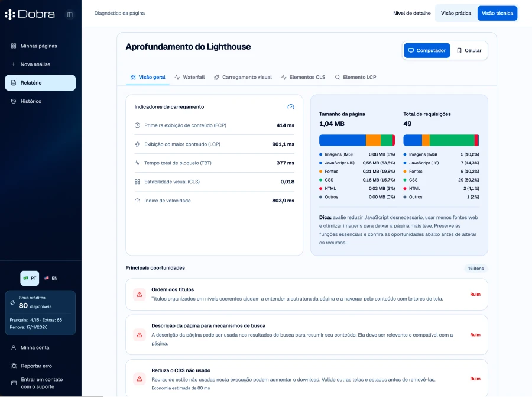Collapse the sidebar with the panel icon
The image size is (532, 397).
(70, 15)
